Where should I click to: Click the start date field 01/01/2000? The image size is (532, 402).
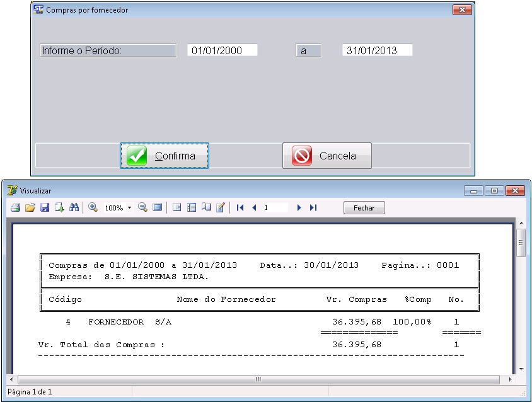point(222,50)
